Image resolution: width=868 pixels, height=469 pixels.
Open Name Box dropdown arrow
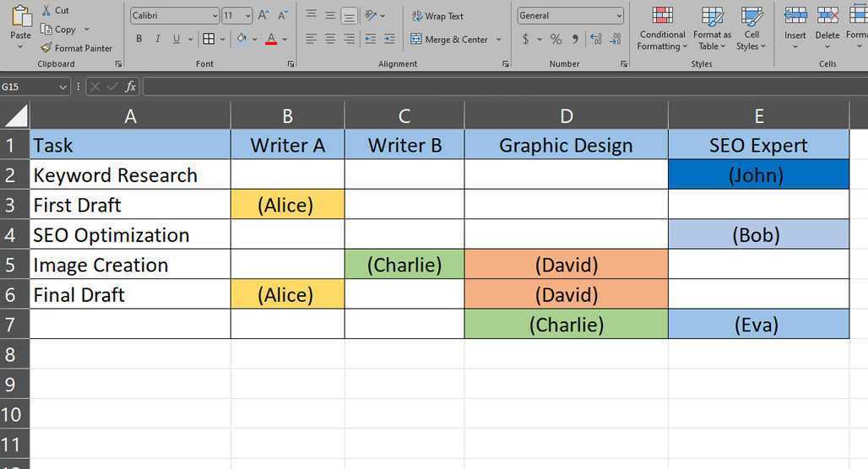(x=62, y=87)
